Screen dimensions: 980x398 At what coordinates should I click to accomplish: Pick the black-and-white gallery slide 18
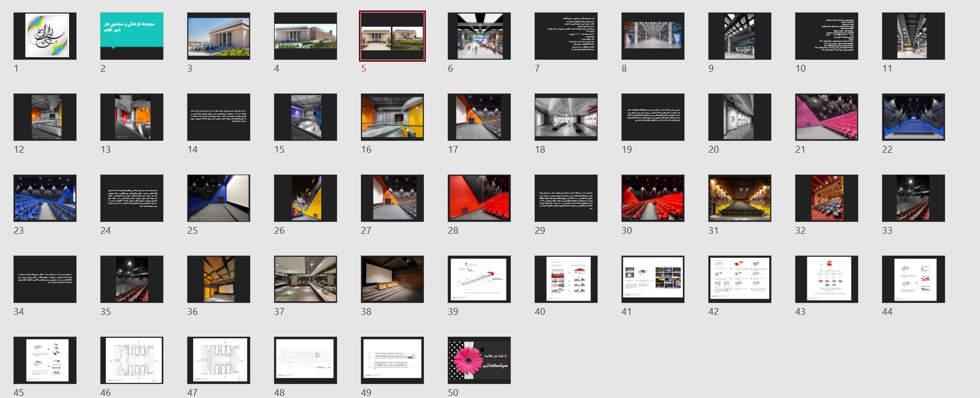566,117
